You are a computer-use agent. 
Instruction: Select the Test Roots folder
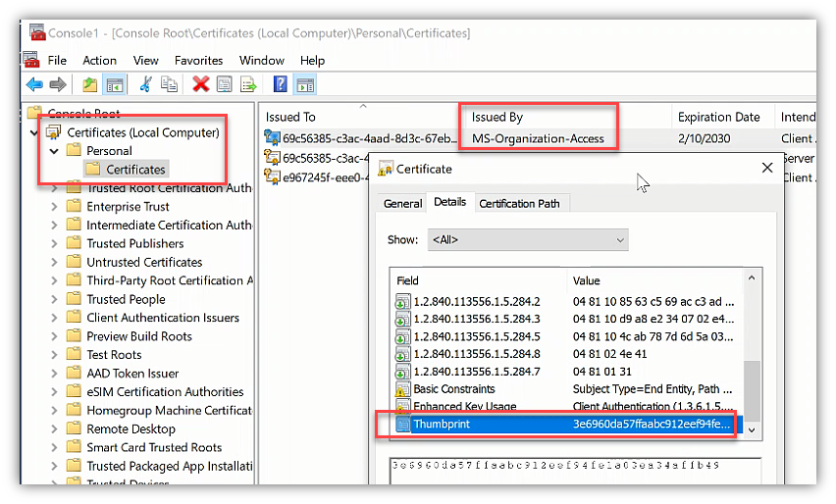coord(114,355)
